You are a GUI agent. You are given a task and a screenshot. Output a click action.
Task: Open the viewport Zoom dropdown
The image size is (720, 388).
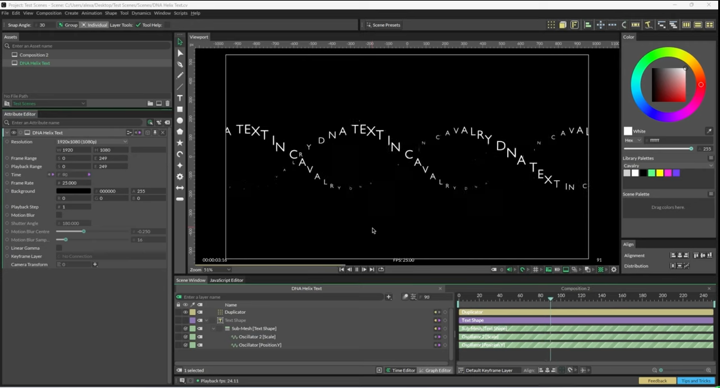[217, 270]
